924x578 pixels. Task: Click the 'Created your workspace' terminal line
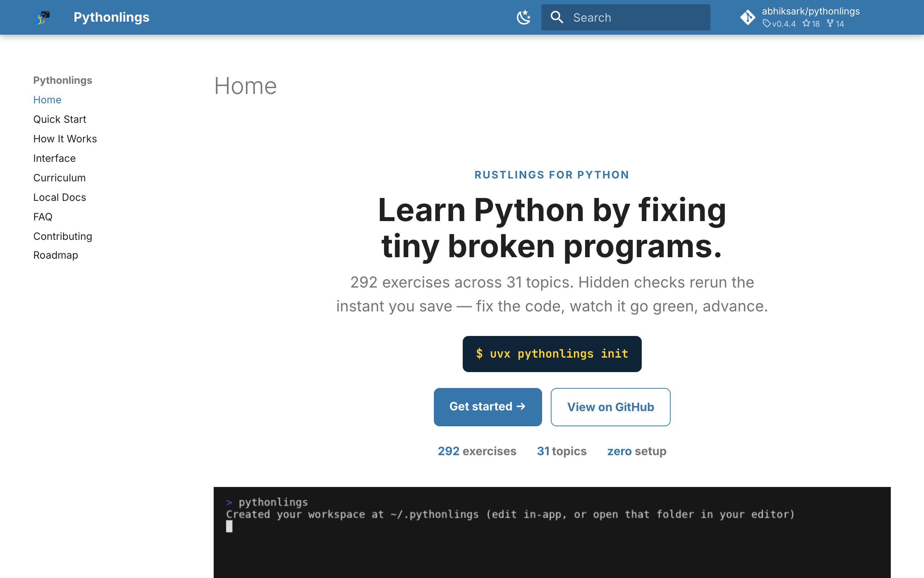tap(510, 514)
